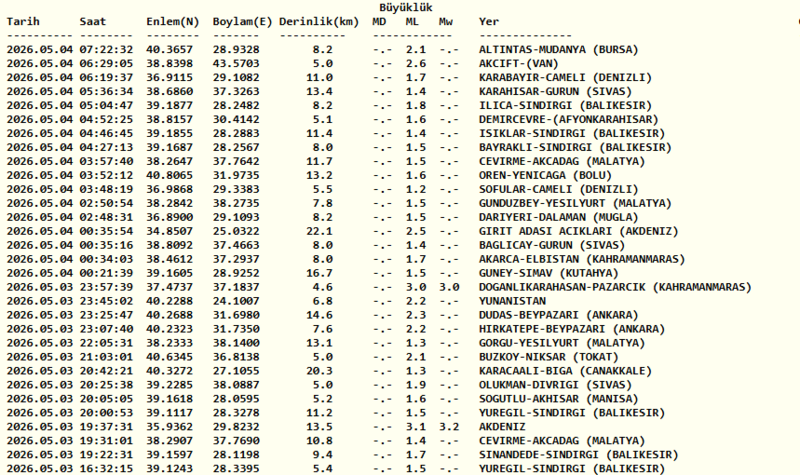Select DEMIRCEVRE-(AFYONKARAHISAR) location
800x475 pixels.
click(568, 119)
